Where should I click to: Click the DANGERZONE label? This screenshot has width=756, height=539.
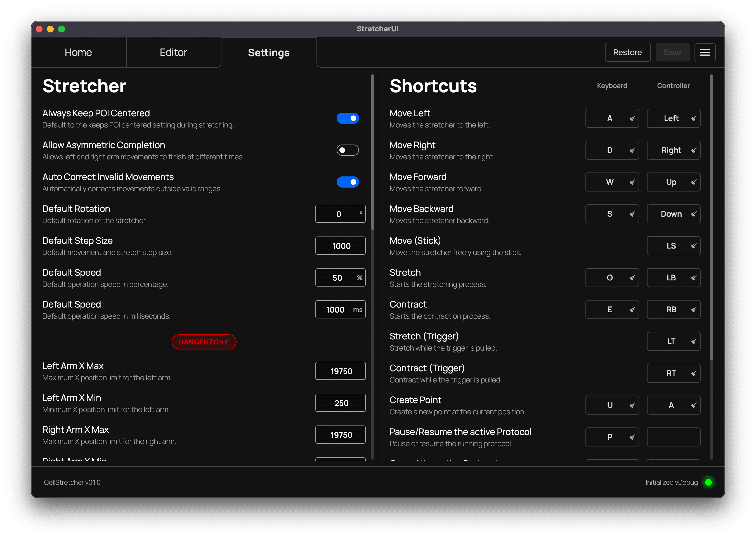coord(204,342)
